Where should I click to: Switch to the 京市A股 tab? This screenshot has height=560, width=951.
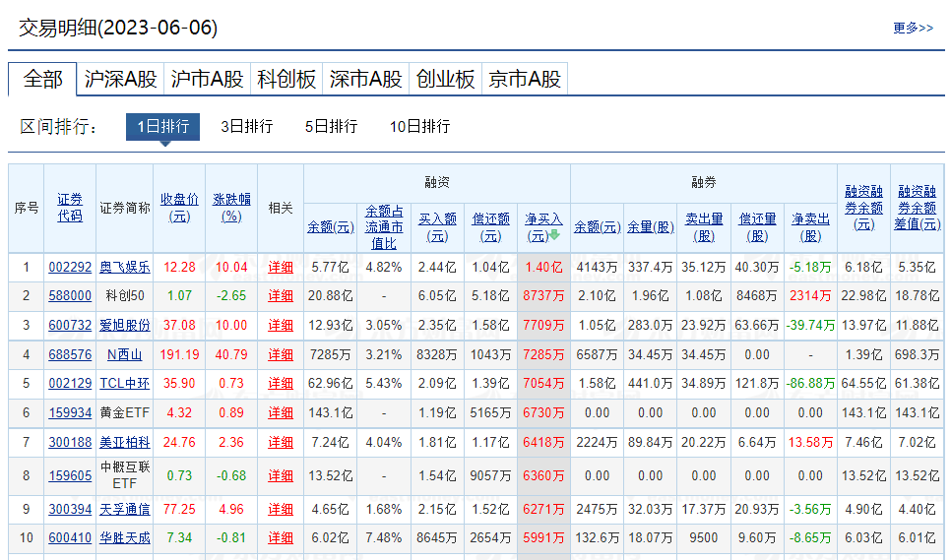tap(525, 80)
